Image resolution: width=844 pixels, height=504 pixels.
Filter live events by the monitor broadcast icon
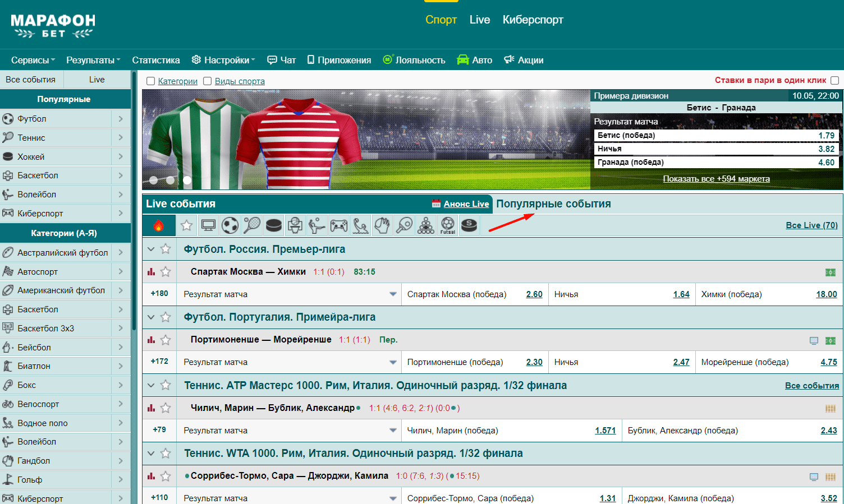pyautogui.click(x=208, y=225)
